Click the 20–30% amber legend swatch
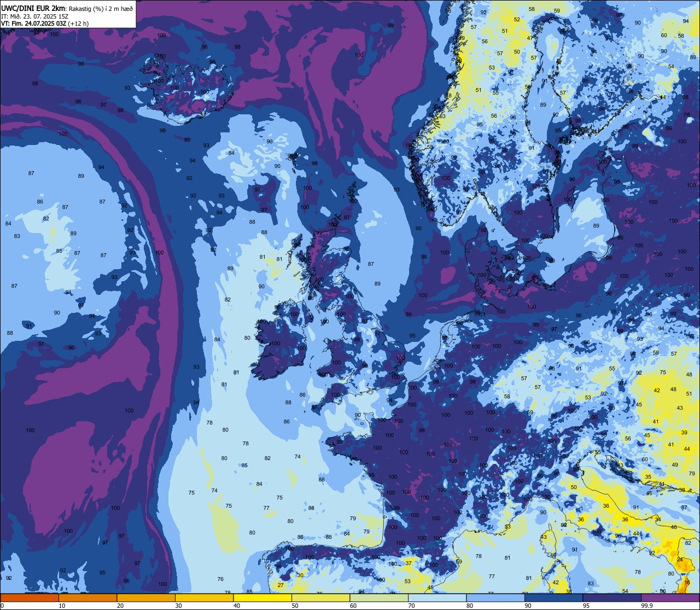Image resolution: width=700 pixels, height=610 pixels. [146, 598]
